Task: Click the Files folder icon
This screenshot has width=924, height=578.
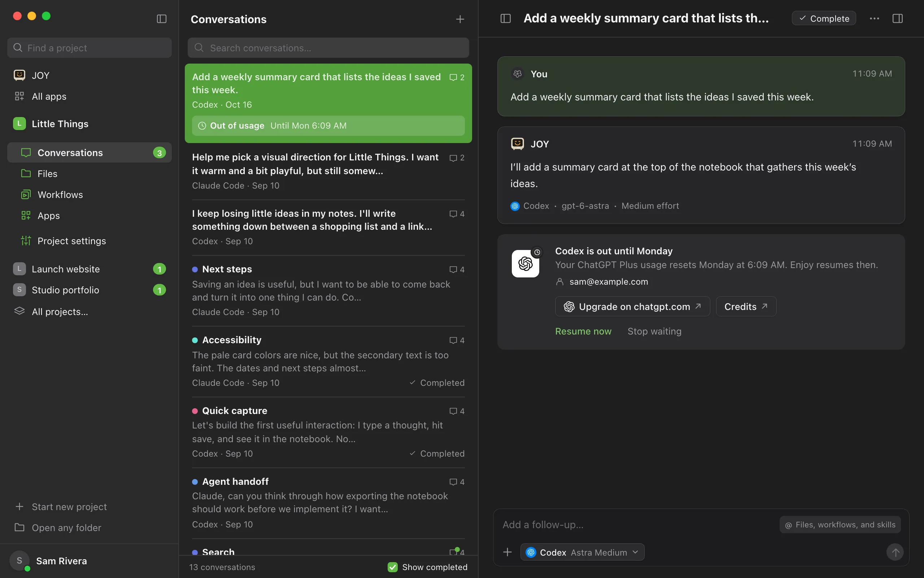Action: pos(26,173)
